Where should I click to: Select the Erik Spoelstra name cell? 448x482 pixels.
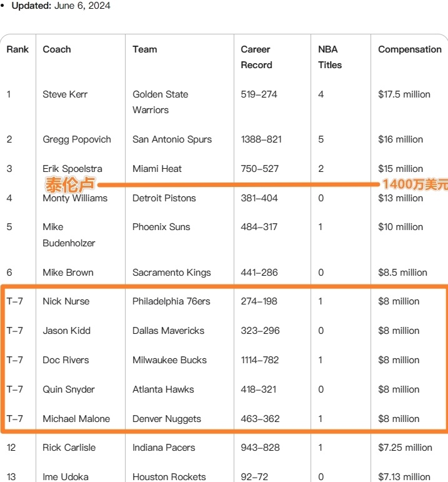pos(72,169)
